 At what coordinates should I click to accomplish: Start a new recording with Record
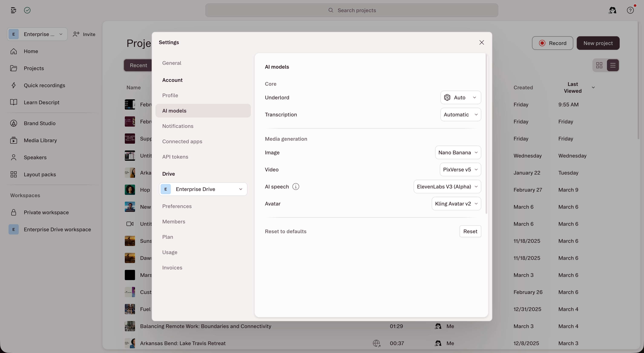tap(552, 43)
